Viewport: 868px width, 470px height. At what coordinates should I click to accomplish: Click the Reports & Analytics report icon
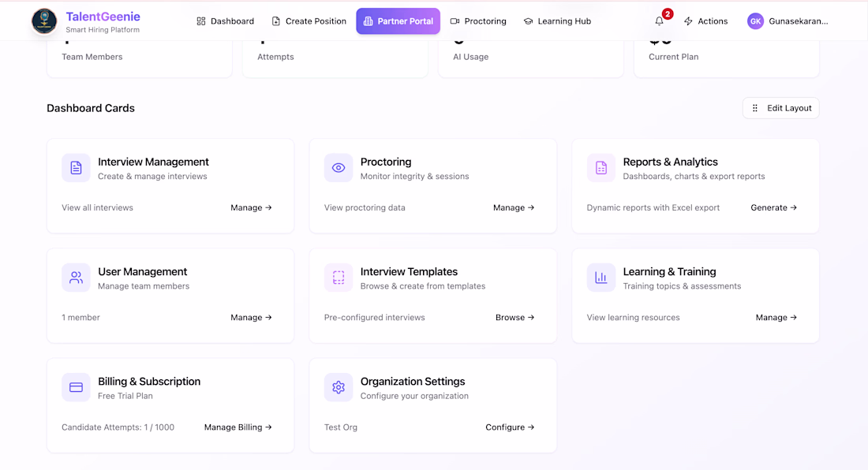[600, 167]
